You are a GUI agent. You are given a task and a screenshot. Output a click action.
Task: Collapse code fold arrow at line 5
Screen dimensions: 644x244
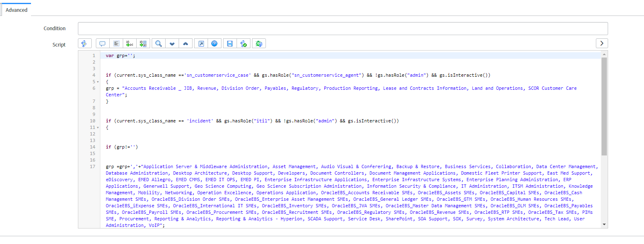[x=98, y=82]
